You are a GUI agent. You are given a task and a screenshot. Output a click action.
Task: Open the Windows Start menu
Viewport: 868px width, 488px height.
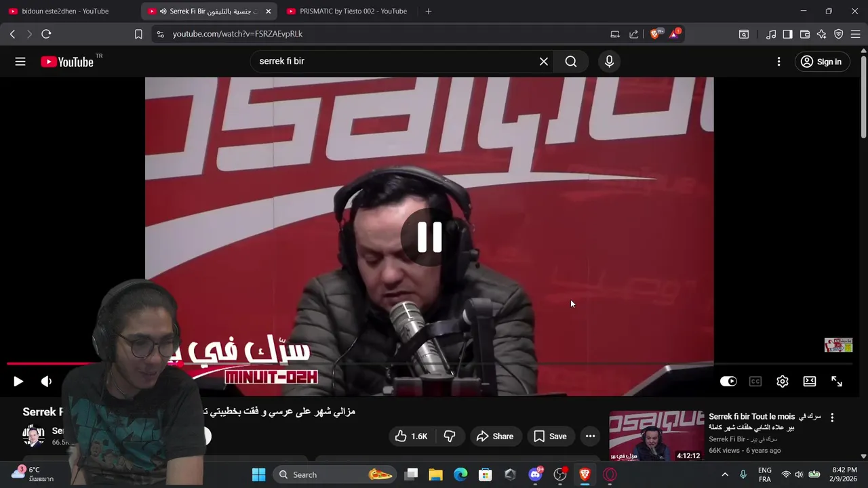click(259, 474)
